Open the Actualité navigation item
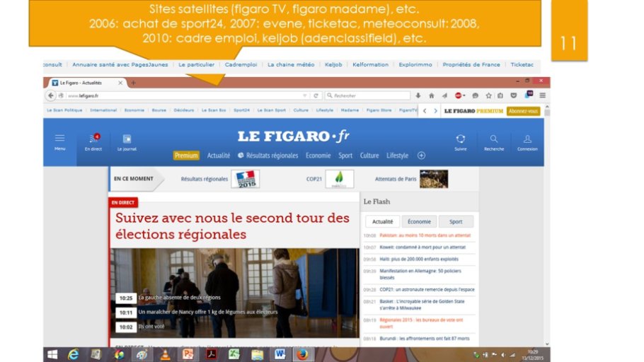 219,156
